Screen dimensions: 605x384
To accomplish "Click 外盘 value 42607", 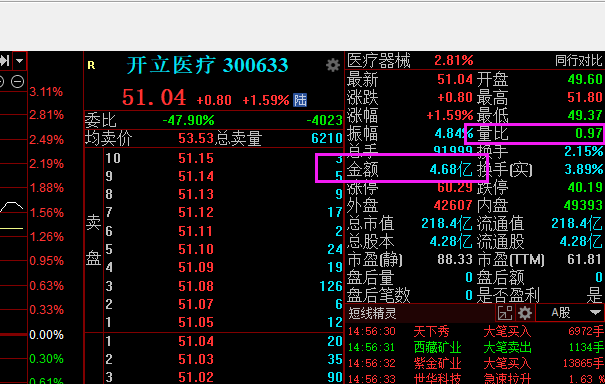I will 453,205.
